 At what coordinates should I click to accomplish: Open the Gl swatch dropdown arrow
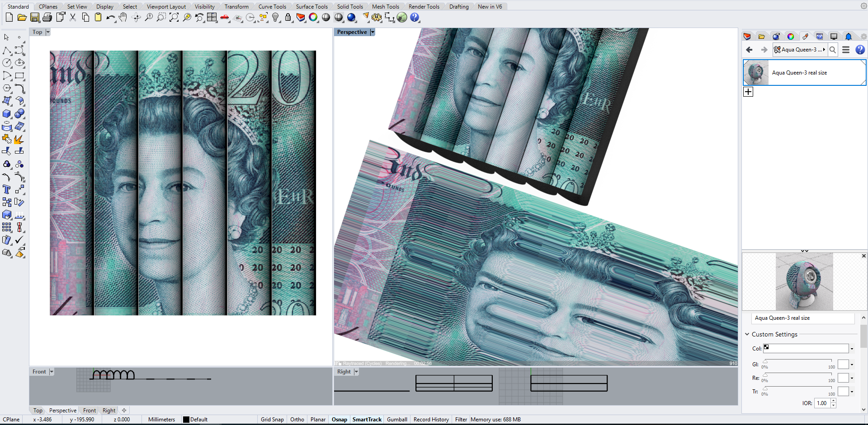tap(852, 364)
